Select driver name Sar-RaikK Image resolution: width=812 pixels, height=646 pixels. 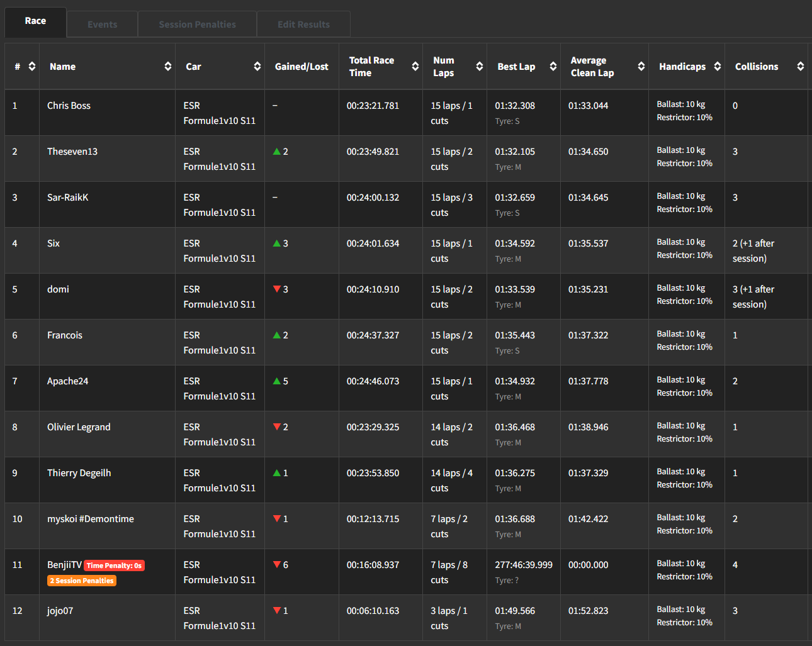[x=67, y=198]
